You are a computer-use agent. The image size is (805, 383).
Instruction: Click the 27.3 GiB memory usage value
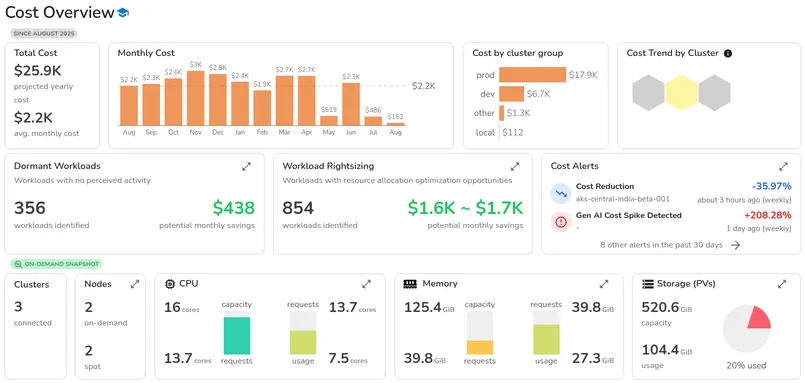coord(593,359)
